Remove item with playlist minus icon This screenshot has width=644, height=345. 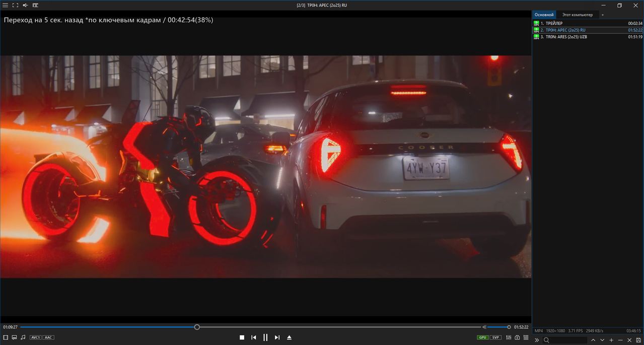tap(620, 340)
